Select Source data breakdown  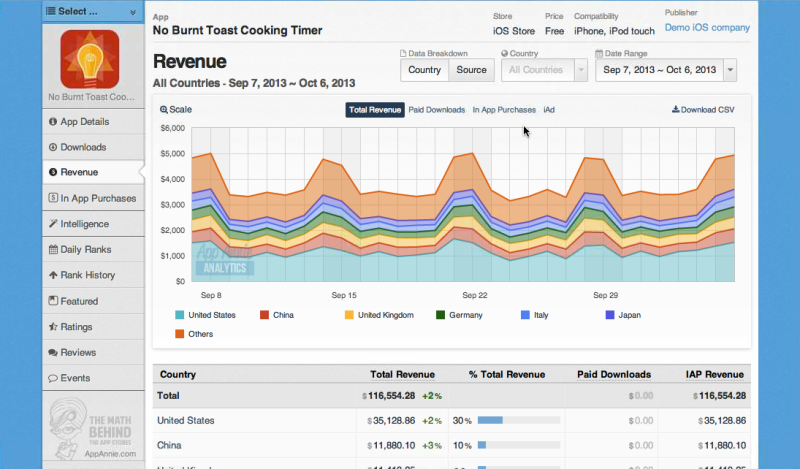coord(471,70)
